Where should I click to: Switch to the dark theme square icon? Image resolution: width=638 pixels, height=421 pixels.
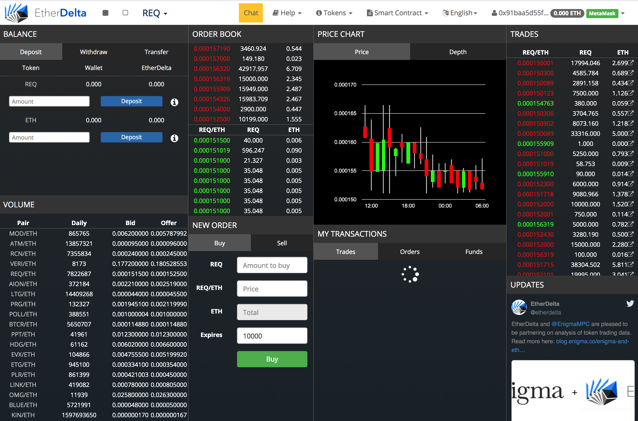click(105, 13)
